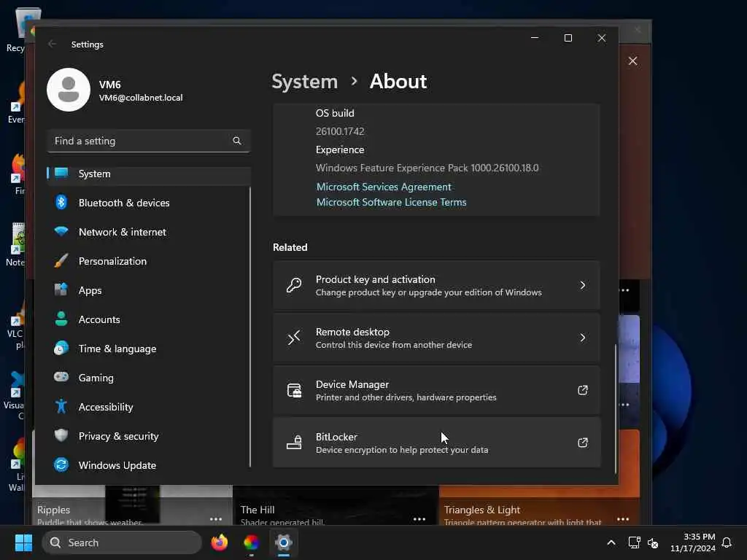Open the notifications bell in system tray
This screenshot has height=560, width=747.
point(727,542)
